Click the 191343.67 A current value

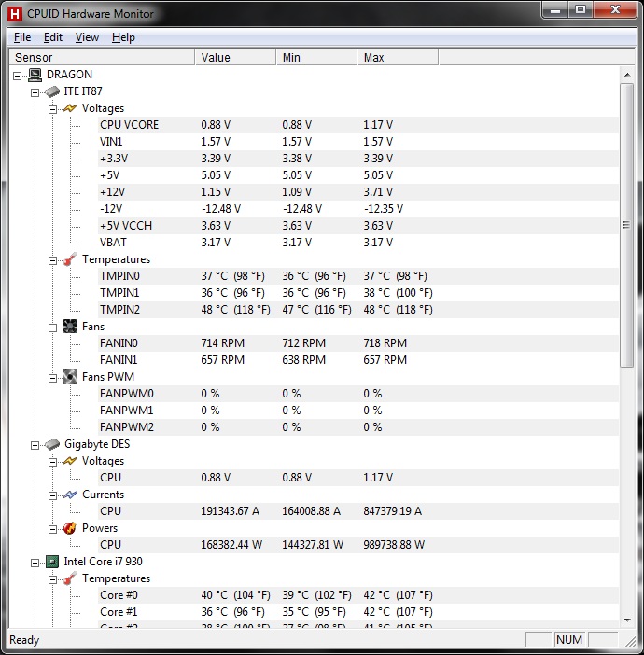(231, 511)
